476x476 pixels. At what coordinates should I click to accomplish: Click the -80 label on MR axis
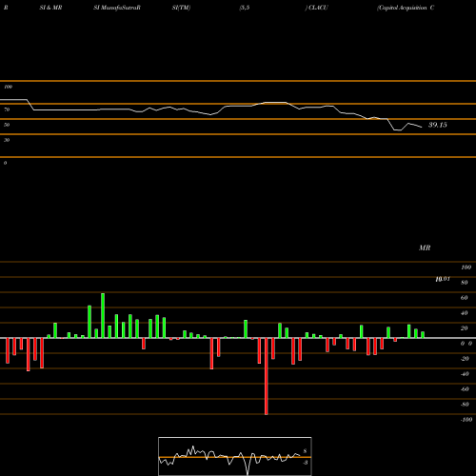point(465,405)
